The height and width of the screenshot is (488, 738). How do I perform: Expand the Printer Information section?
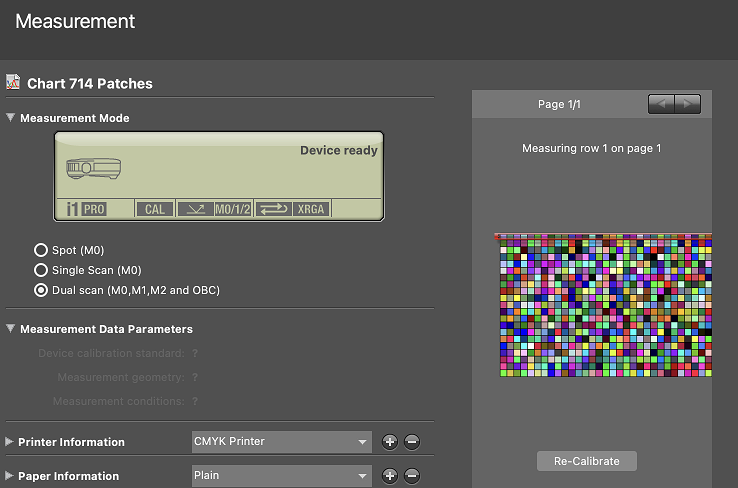click(x=11, y=442)
